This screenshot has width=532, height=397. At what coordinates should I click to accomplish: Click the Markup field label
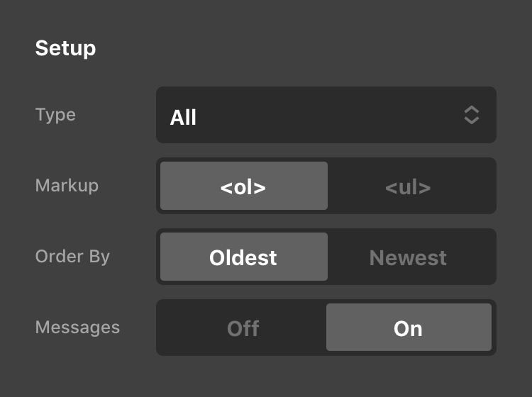[x=67, y=186]
